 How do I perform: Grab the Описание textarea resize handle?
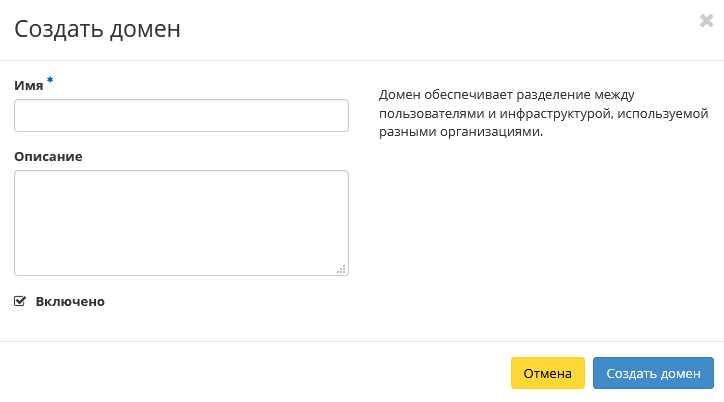pos(341,268)
